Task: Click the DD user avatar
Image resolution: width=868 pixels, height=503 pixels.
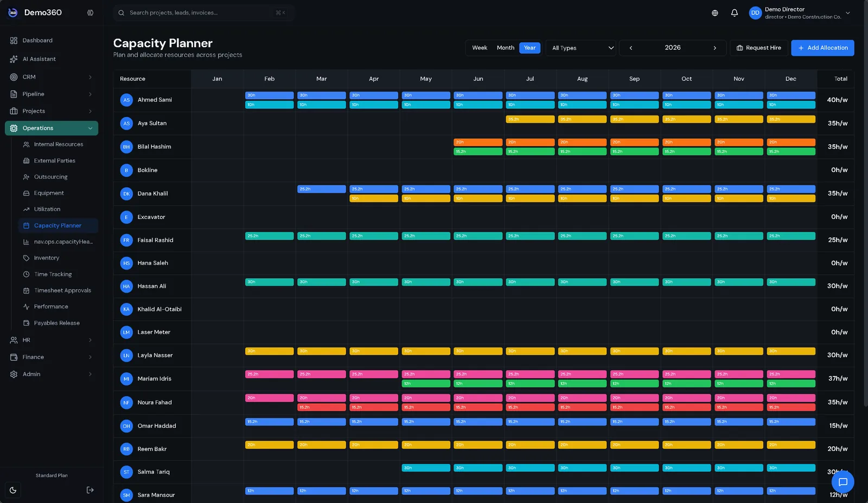Action: [x=755, y=13]
